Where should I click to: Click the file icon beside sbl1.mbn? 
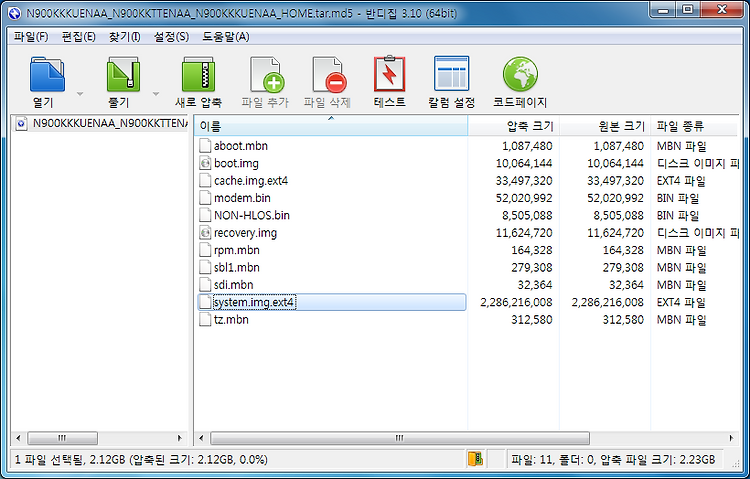point(205,267)
